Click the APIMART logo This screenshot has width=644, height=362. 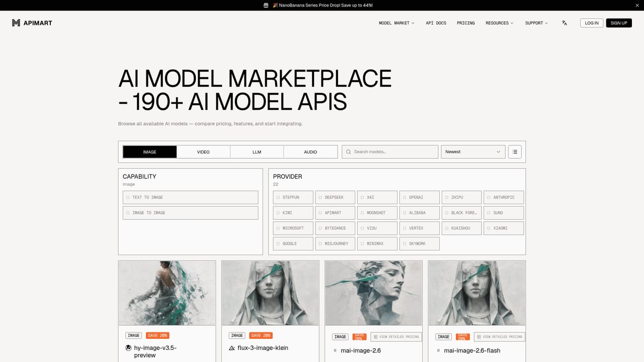click(32, 23)
